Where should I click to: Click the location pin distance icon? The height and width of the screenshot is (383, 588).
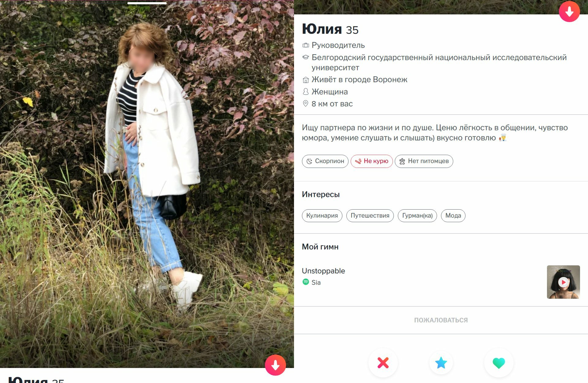pos(305,104)
